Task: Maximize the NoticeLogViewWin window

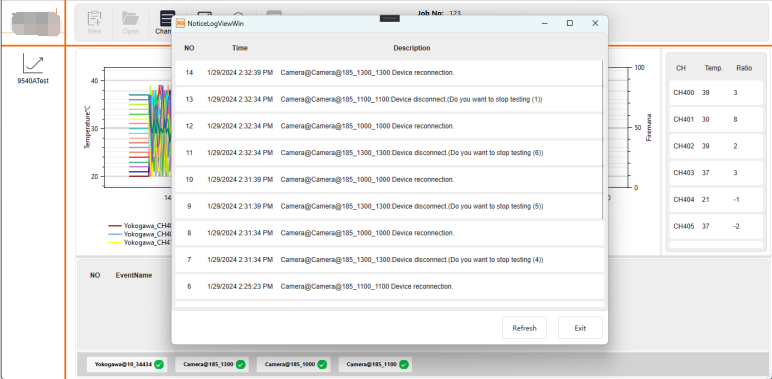Action: 570,23
